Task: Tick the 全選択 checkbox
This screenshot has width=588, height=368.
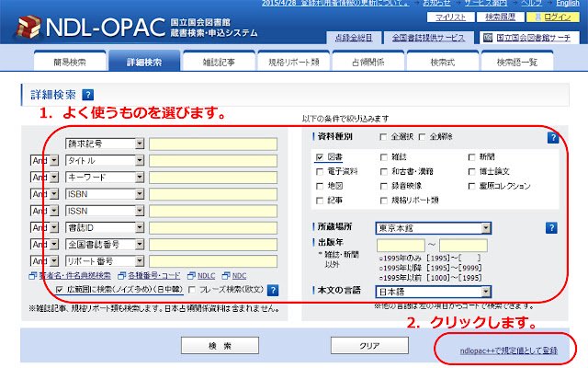Action: [x=383, y=137]
